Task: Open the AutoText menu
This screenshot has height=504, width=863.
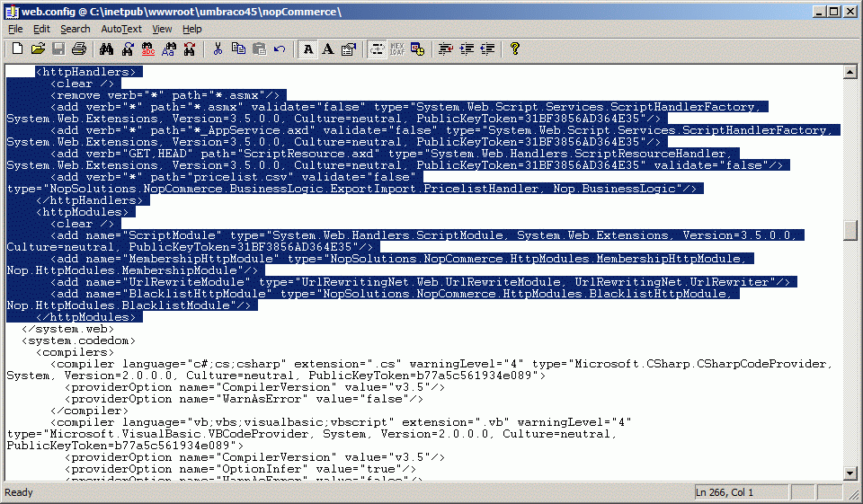Action: coord(121,29)
